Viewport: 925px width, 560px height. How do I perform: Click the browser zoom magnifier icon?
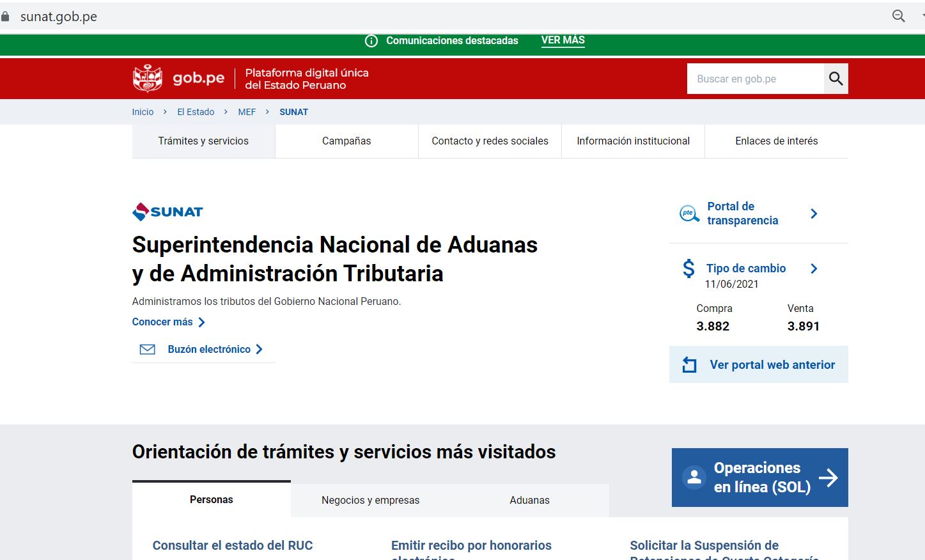899,16
